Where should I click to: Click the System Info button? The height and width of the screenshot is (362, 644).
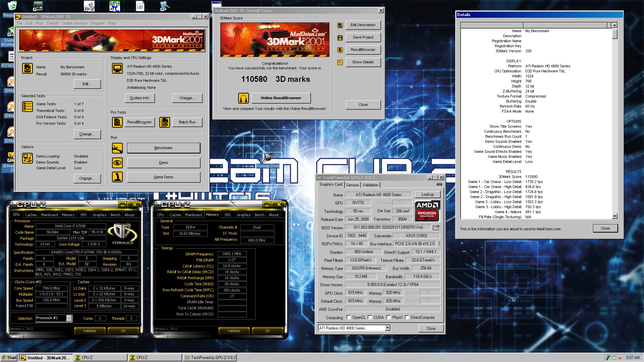pyautogui.click(x=140, y=98)
